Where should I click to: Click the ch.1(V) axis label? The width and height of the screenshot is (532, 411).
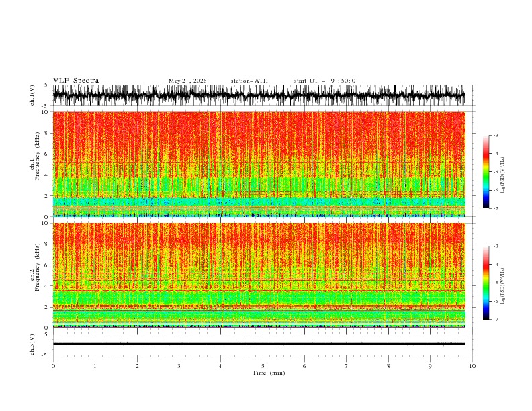coord(32,95)
